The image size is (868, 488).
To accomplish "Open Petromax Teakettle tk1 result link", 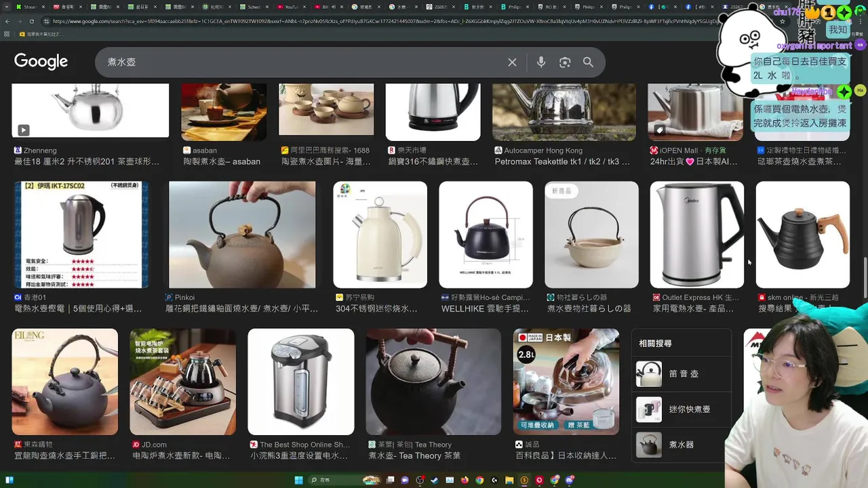I will [x=562, y=161].
